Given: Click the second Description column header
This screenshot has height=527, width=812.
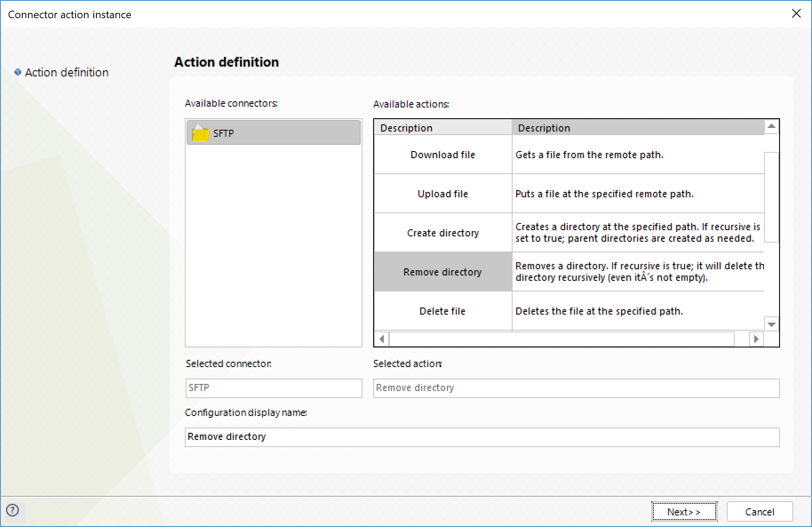Looking at the screenshot, I should pyautogui.click(x=638, y=128).
